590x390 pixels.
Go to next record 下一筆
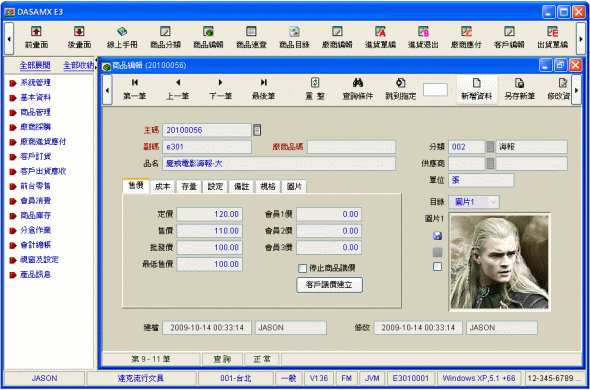point(220,89)
